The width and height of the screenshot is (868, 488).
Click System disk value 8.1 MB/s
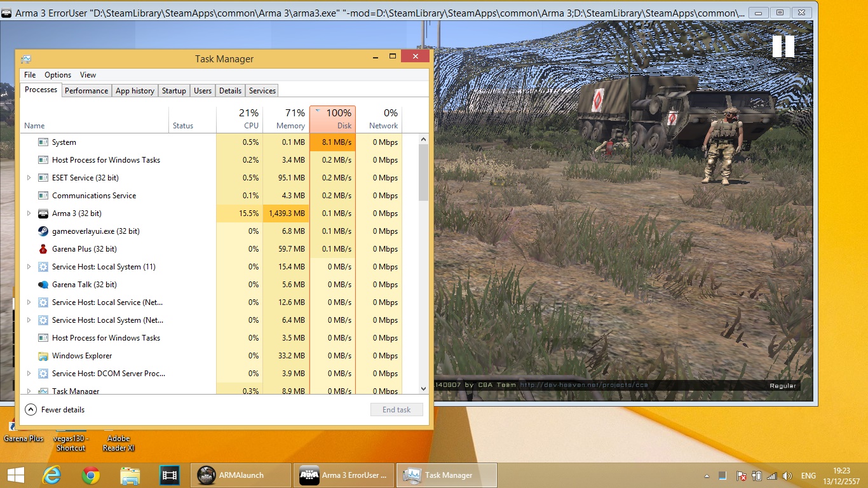[x=332, y=142]
